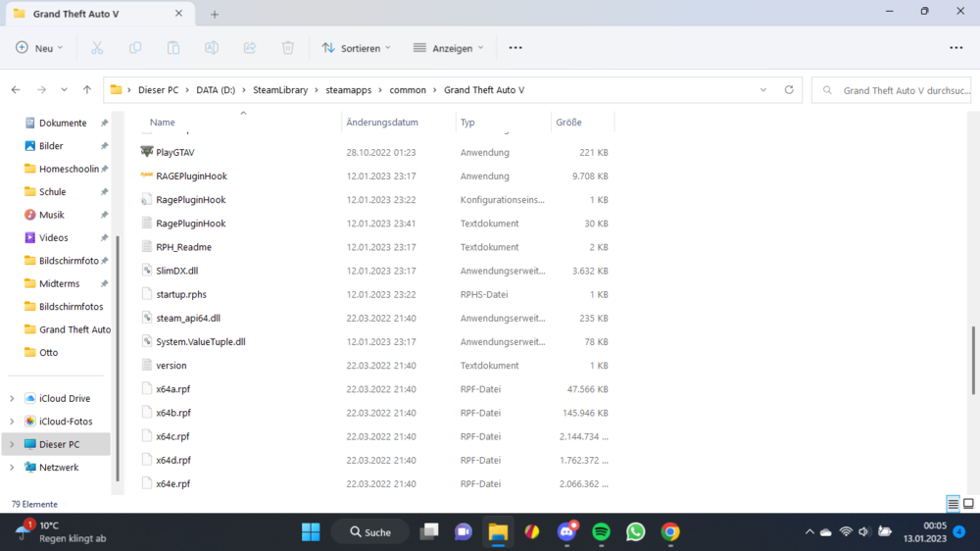The image size is (980, 551).
Task: Click SteamLibrary in the breadcrumb path
Action: (280, 90)
